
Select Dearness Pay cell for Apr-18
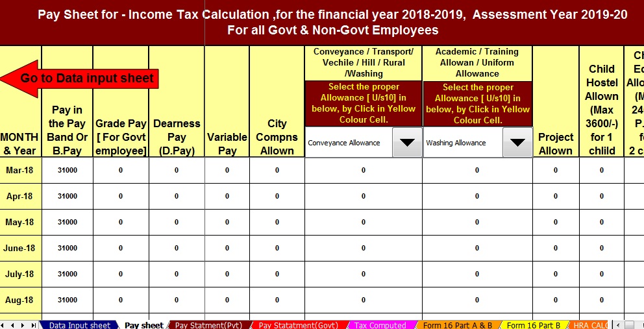pyautogui.click(x=177, y=197)
